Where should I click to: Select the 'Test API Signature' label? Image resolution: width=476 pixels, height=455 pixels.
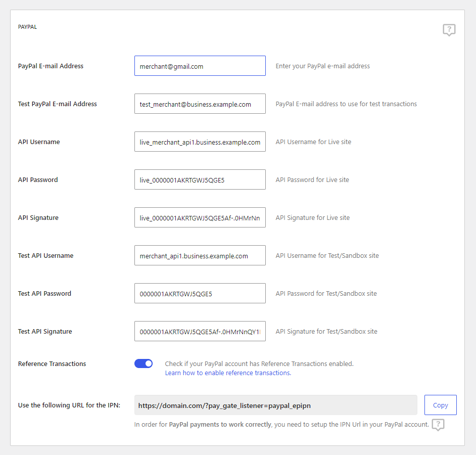pos(45,332)
